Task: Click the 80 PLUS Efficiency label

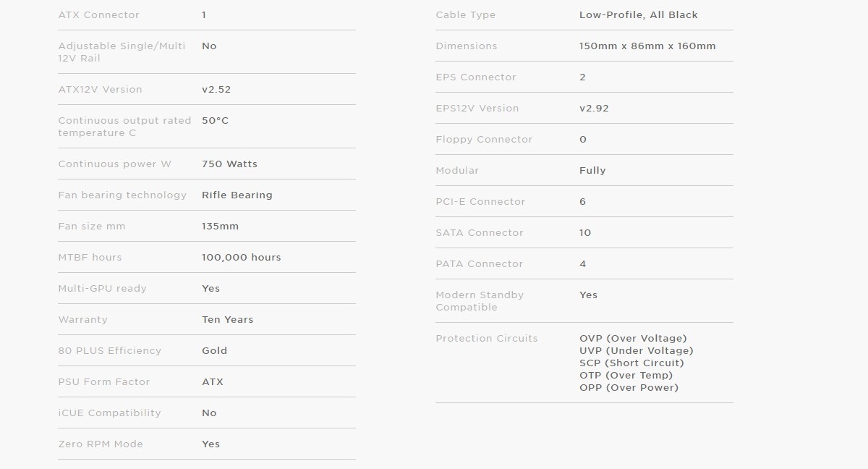Action: (x=109, y=350)
